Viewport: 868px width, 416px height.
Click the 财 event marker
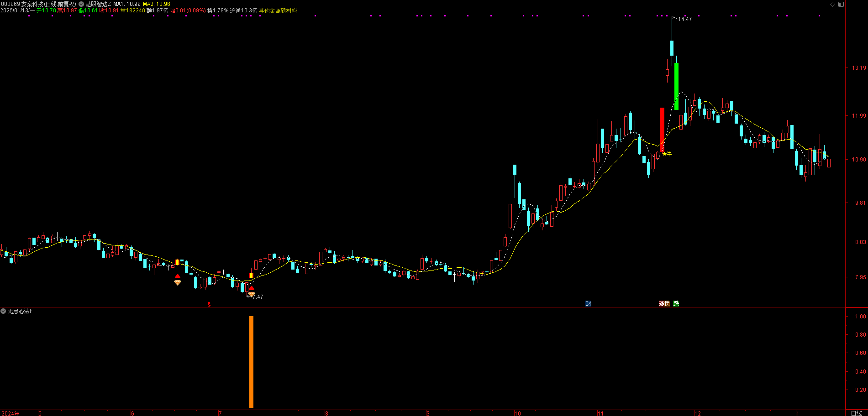(x=588, y=303)
